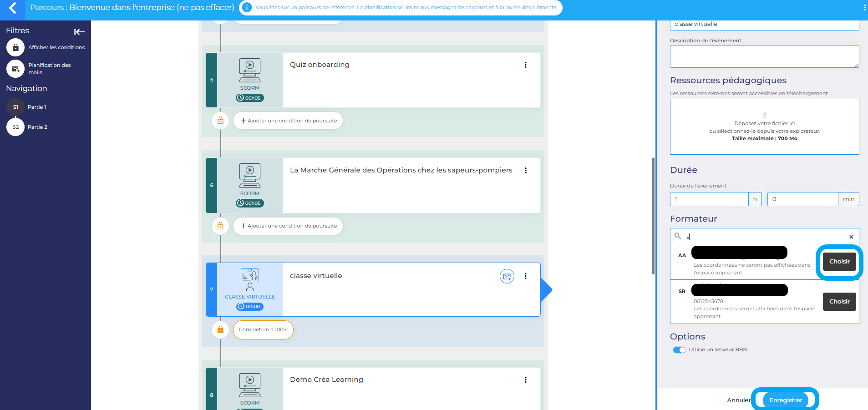Open options menu for Quiz onboarding

click(x=526, y=65)
